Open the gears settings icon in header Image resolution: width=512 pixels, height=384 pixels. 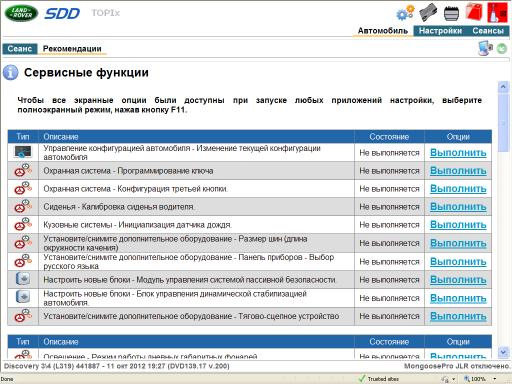coord(405,13)
